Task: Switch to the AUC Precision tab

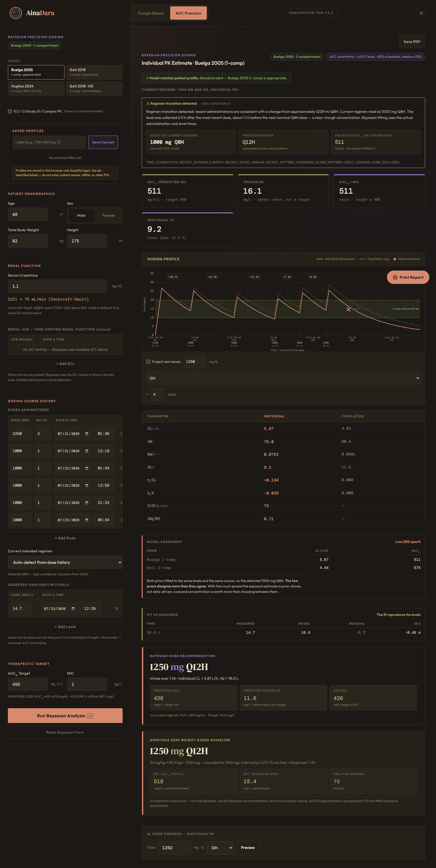Action: (188, 13)
